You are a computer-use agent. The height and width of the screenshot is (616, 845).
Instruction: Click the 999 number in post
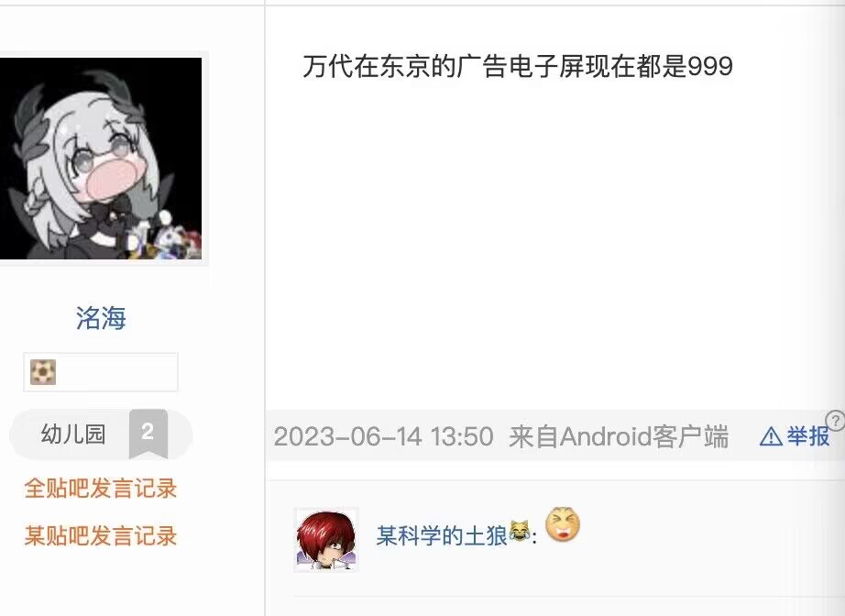[x=710, y=67]
